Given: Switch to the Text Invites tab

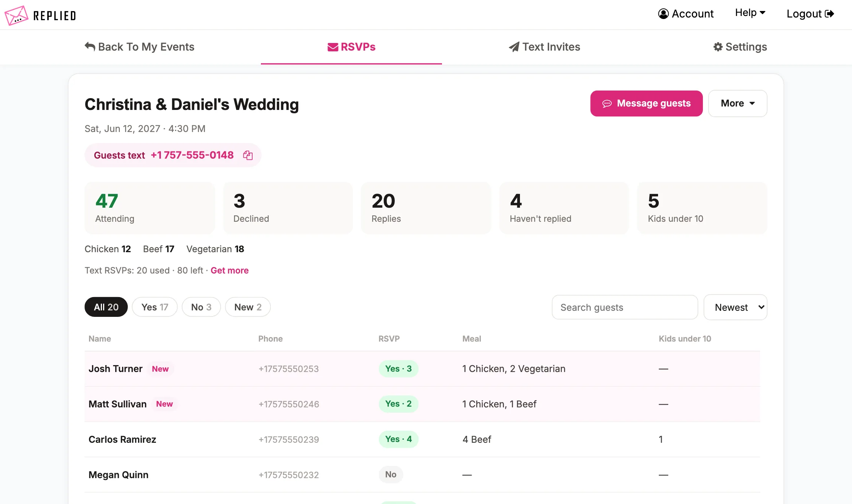Looking at the screenshot, I should click(x=544, y=47).
